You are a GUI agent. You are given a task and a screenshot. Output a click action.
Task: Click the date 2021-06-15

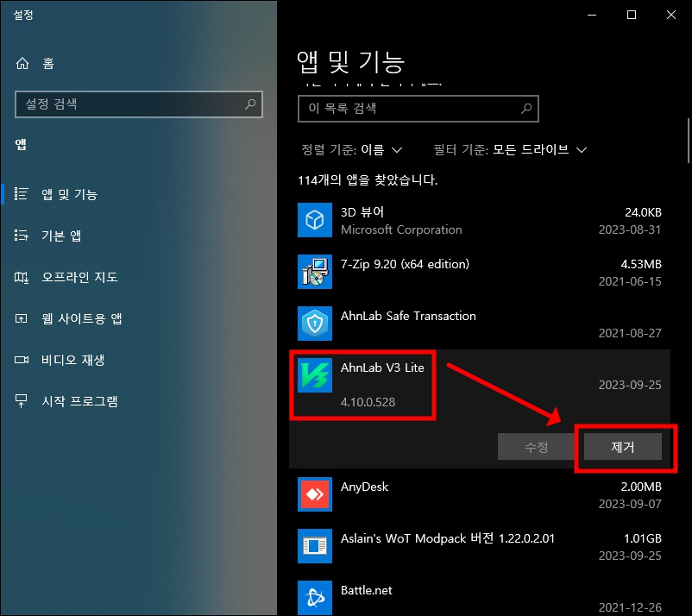tap(630, 281)
